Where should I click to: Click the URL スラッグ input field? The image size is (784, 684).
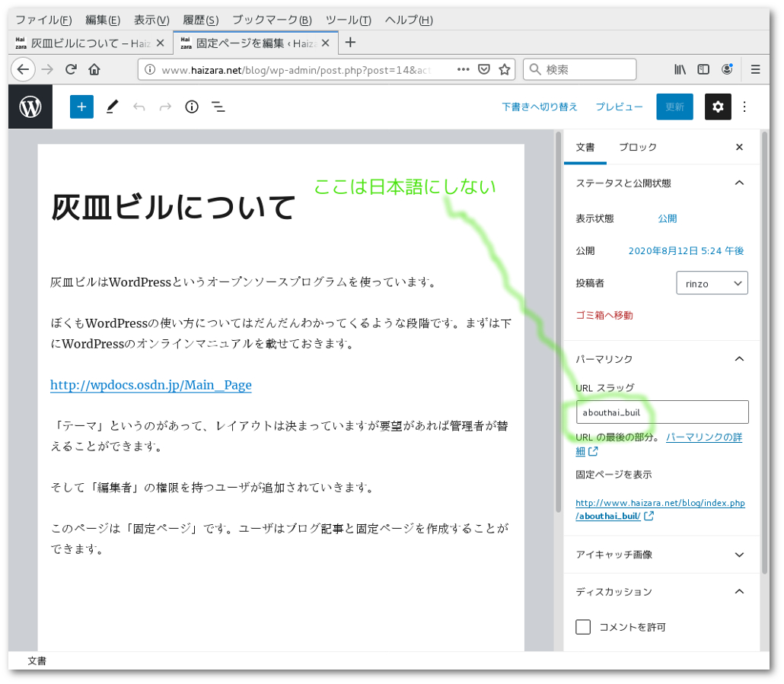pos(661,412)
